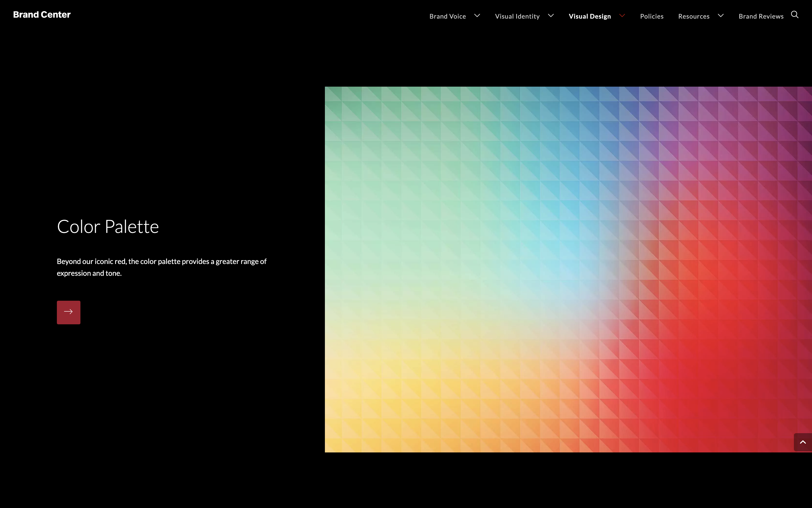Screen dimensions: 812x508
Task: Click the 'Beyond our iconic red' description text
Action: [x=161, y=267]
